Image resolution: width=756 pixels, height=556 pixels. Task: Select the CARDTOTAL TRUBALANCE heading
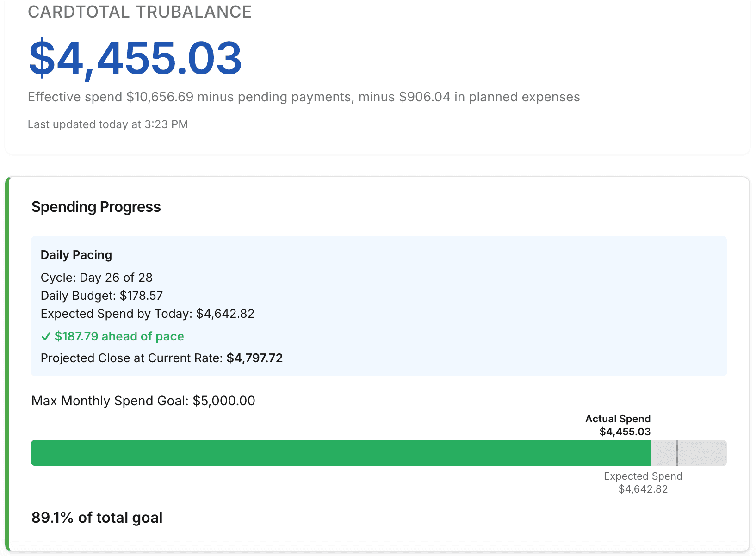[x=140, y=12]
